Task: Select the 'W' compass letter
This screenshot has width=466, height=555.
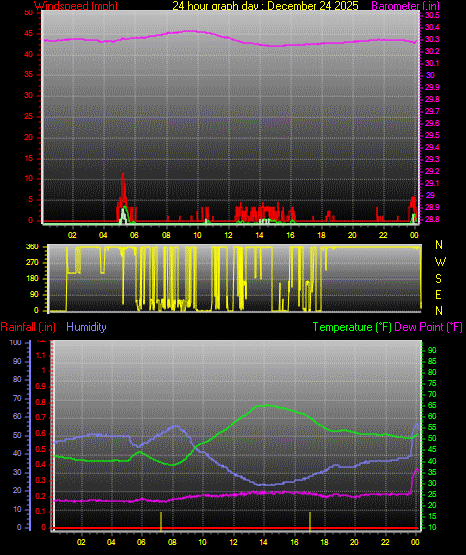Action: [x=440, y=262]
